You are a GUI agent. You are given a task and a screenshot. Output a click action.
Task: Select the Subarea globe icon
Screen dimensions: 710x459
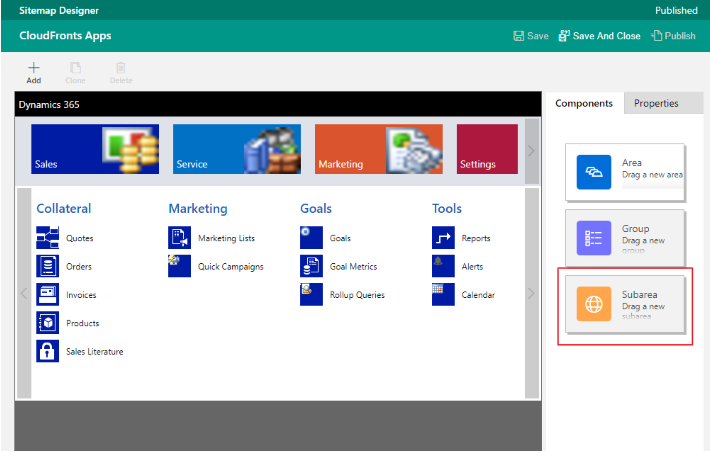(594, 304)
